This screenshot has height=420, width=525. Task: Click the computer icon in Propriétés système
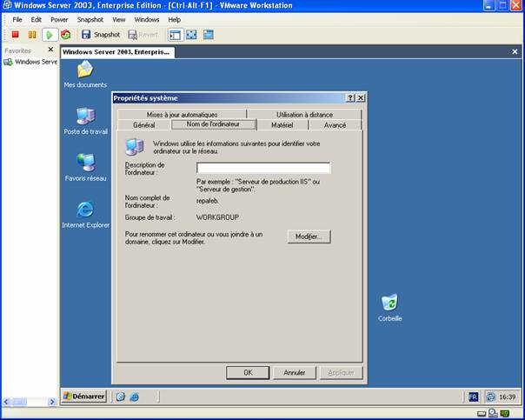pyautogui.click(x=135, y=147)
